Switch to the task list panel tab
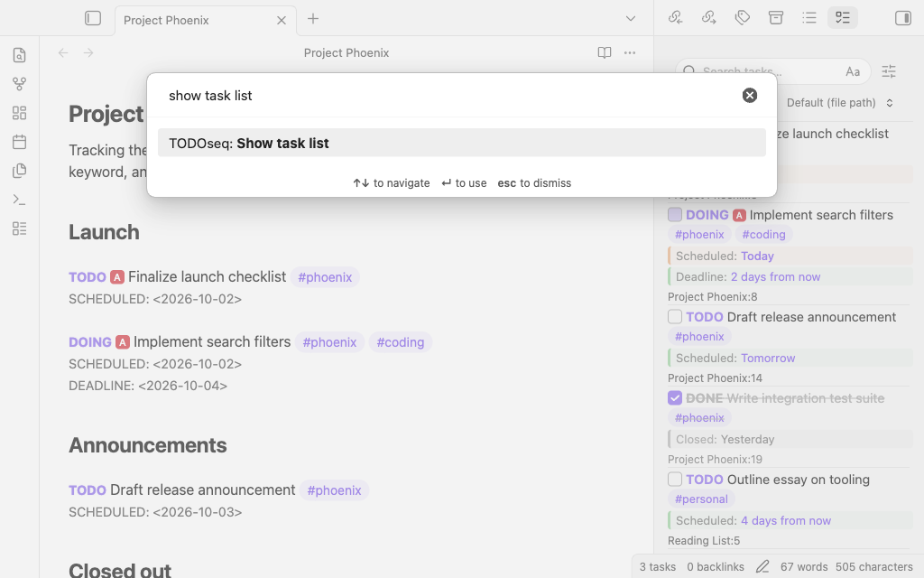Viewport: 924px width, 578px height. [844, 18]
